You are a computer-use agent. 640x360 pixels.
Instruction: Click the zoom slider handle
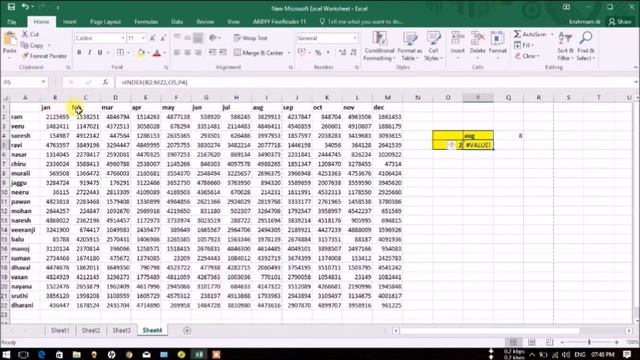589,342
